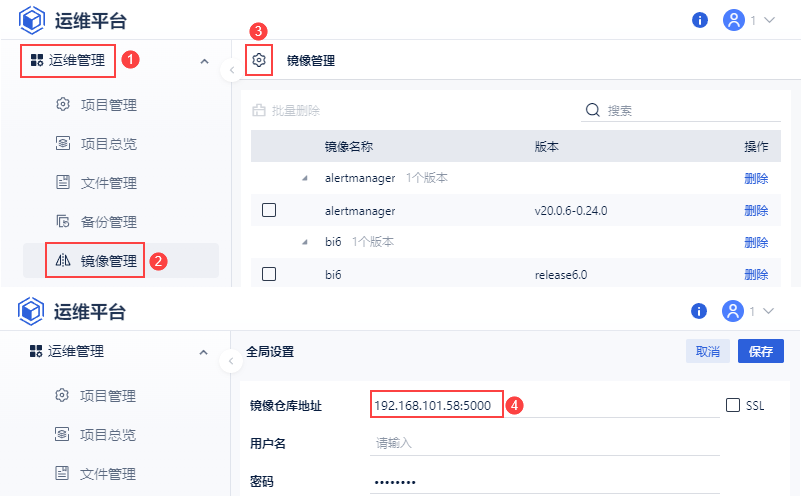Click the 运维平台 cube logo at top

[32, 20]
